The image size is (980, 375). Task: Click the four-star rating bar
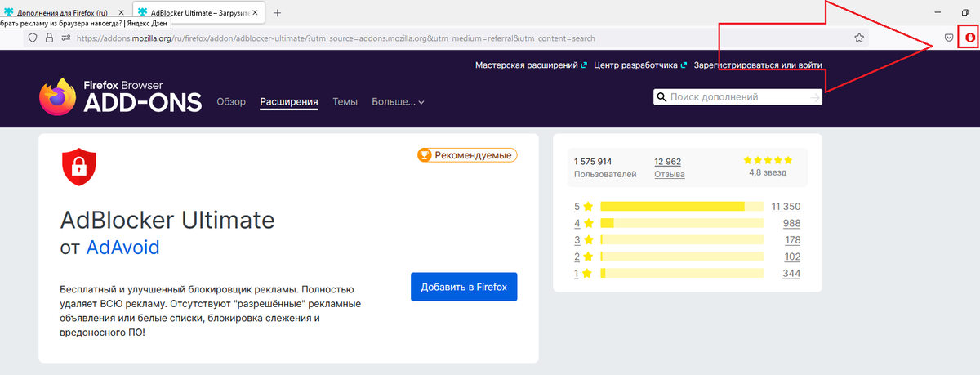click(x=682, y=223)
